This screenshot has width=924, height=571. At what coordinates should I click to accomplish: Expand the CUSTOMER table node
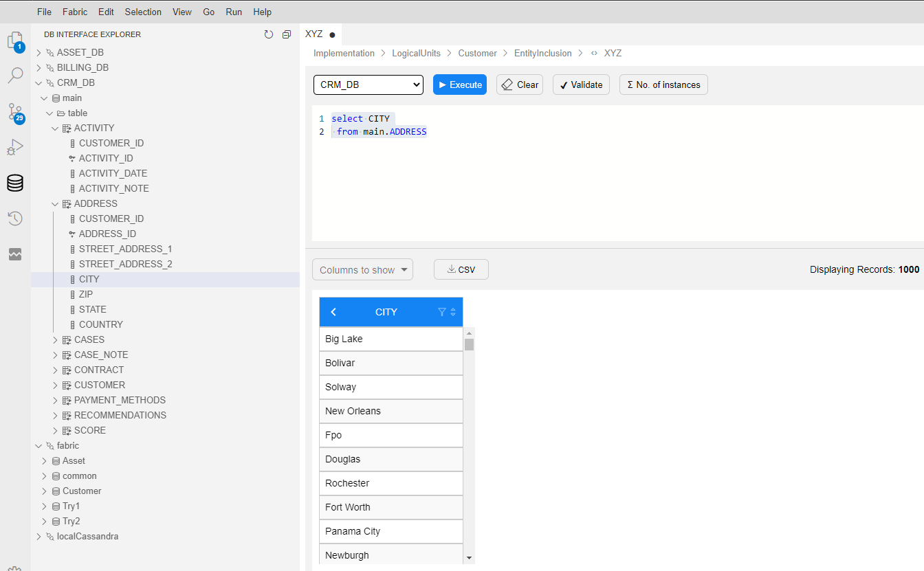pyautogui.click(x=56, y=385)
